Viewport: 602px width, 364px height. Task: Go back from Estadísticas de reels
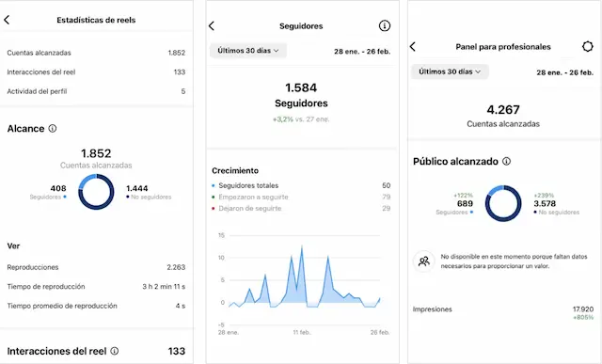(7, 20)
